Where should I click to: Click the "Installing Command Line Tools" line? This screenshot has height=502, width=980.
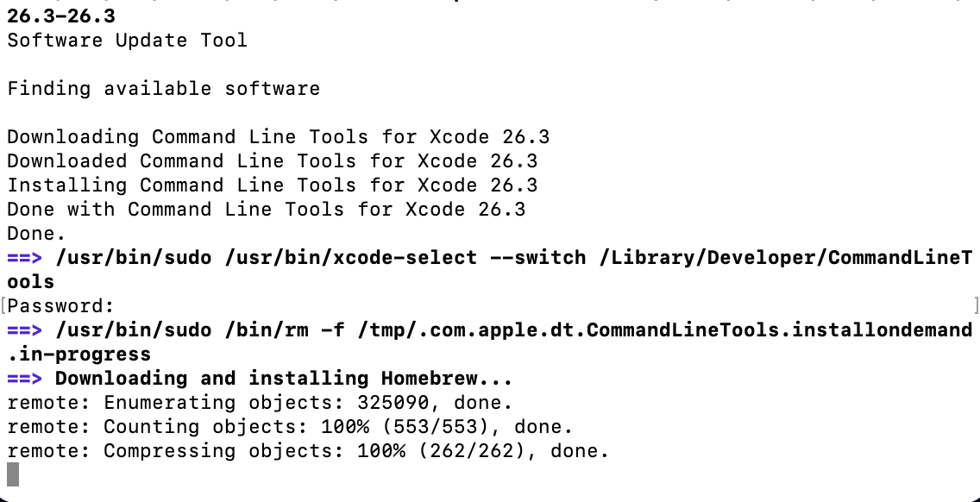pos(272,185)
